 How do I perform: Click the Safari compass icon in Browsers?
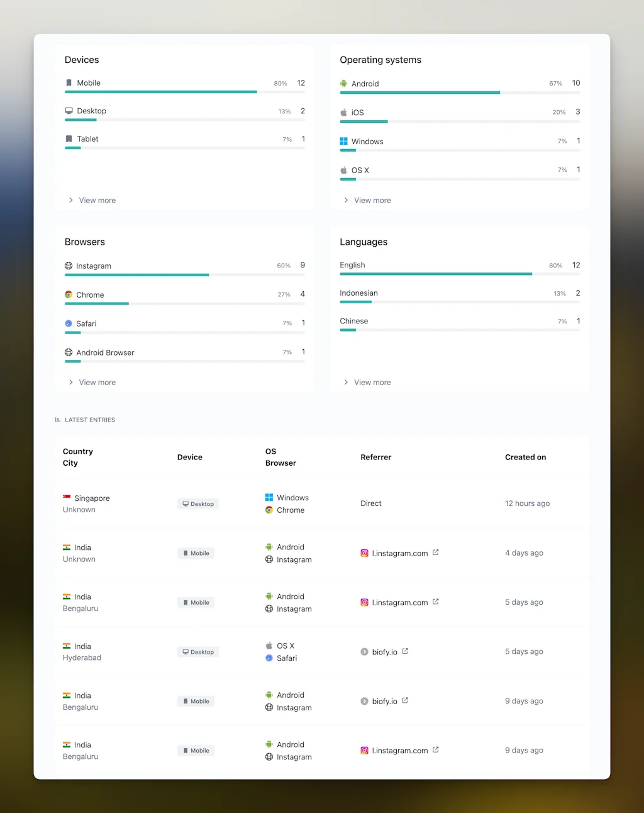tap(69, 323)
